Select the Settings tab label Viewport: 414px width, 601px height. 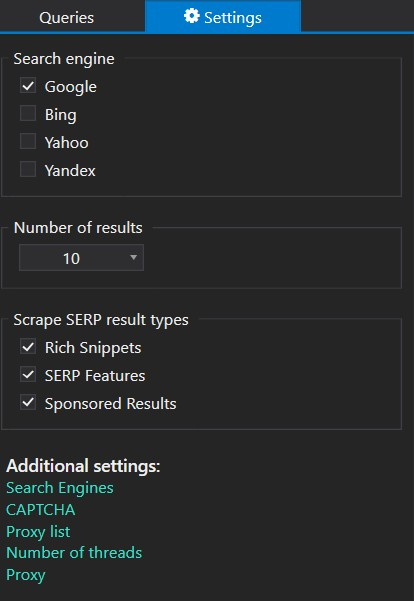[x=233, y=18]
